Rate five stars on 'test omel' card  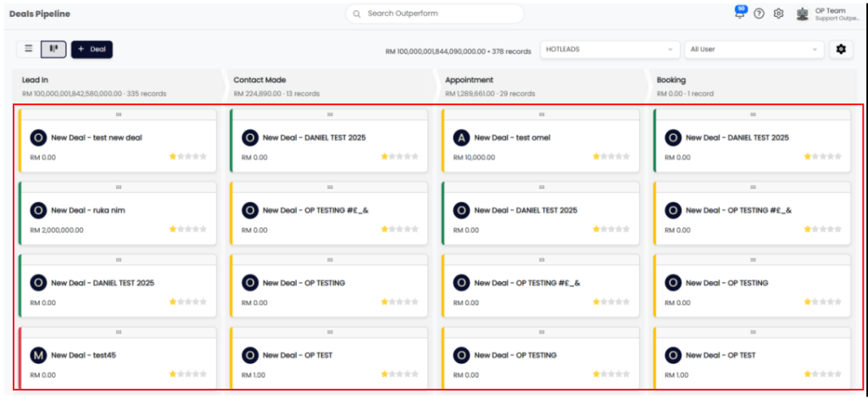point(626,157)
